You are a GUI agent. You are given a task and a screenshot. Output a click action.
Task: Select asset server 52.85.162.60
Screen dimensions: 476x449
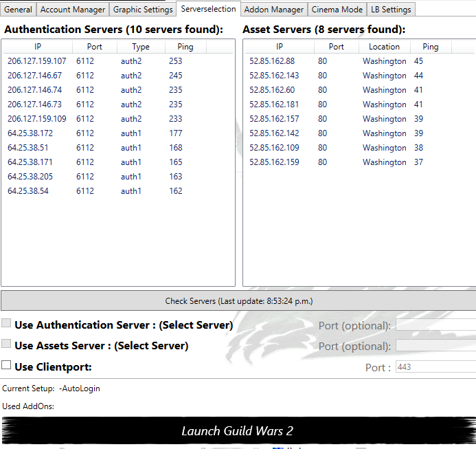(x=361, y=90)
